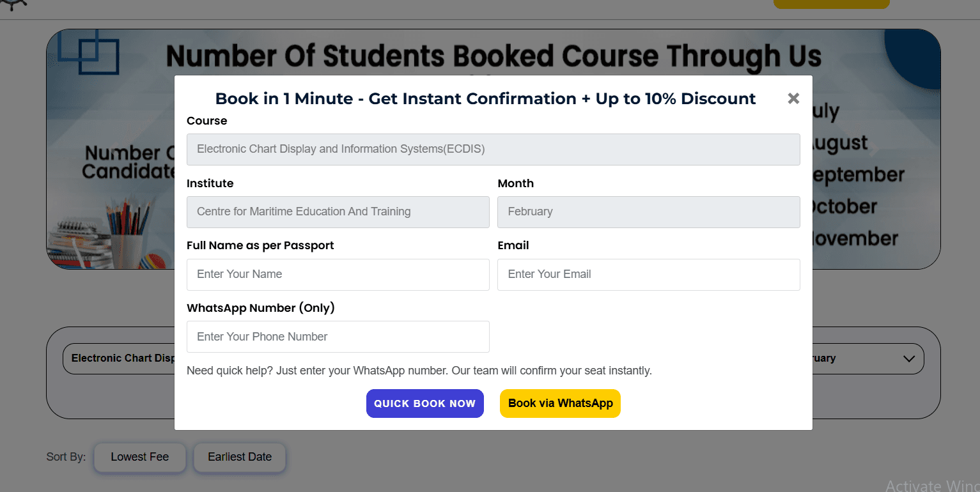Click the Course field showing ECDIS
The height and width of the screenshot is (492, 980).
[x=493, y=150]
